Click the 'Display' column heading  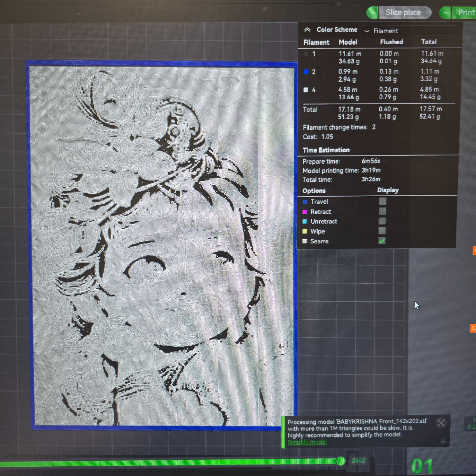pos(388,190)
